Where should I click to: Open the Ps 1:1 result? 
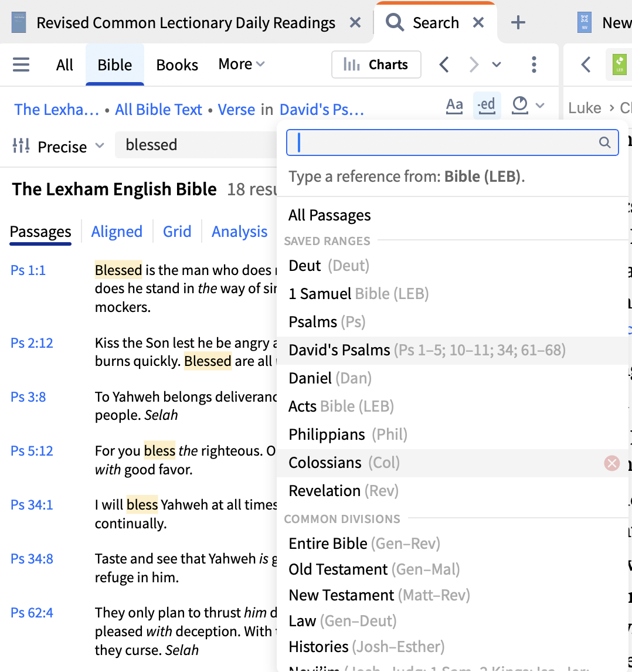(28, 270)
